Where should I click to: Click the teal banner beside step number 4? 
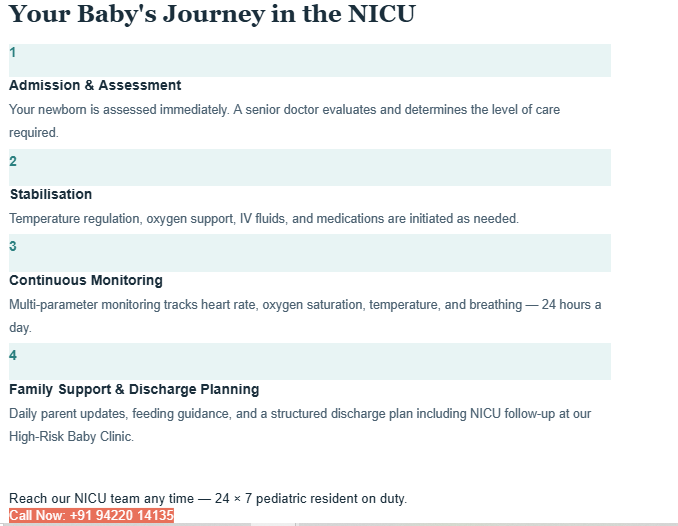(310, 362)
